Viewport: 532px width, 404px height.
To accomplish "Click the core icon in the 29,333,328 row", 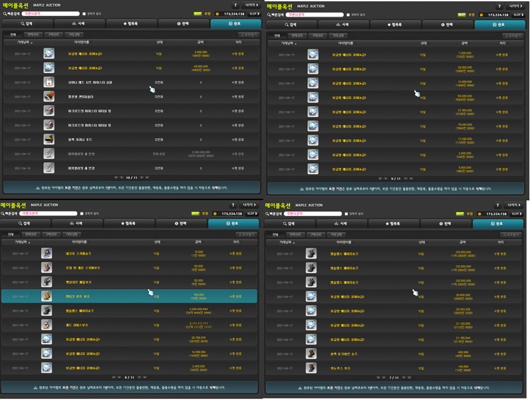I will (x=311, y=311).
